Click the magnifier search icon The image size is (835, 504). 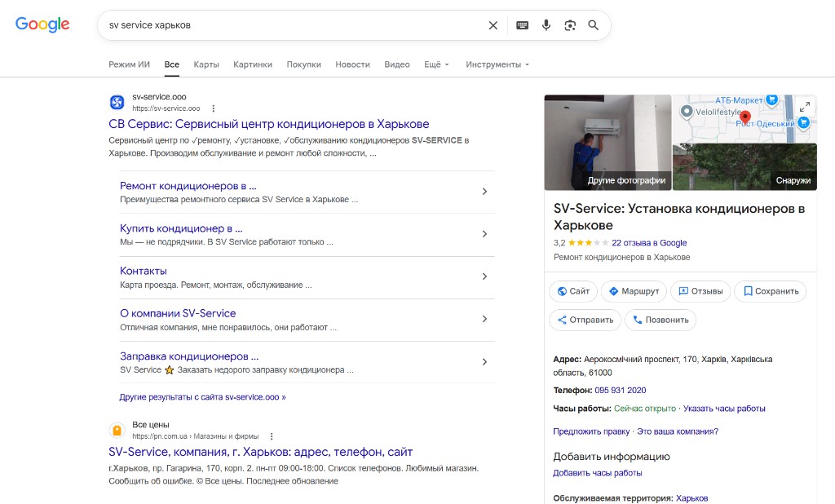coord(594,25)
